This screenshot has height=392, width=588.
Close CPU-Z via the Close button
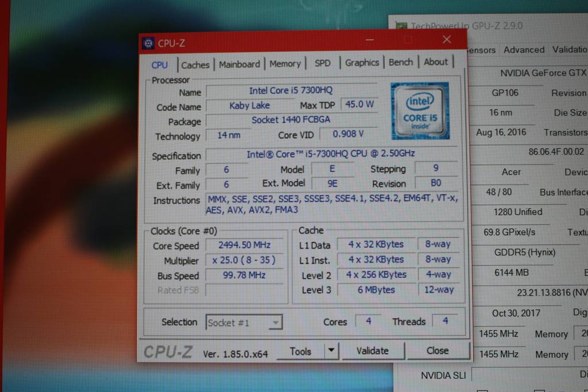click(x=438, y=351)
